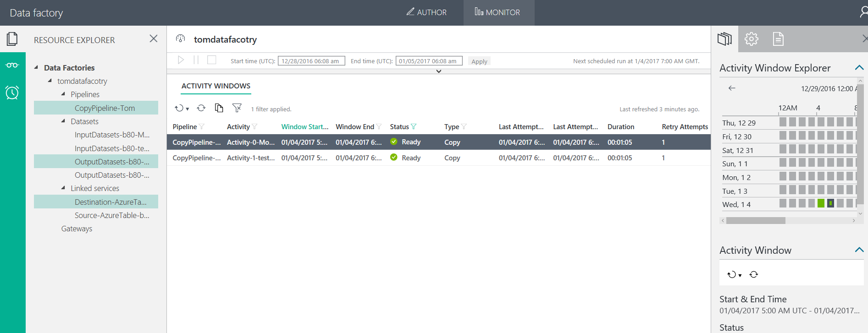Sort by the Window Start column header

pyautogui.click(x=305, y=127)
